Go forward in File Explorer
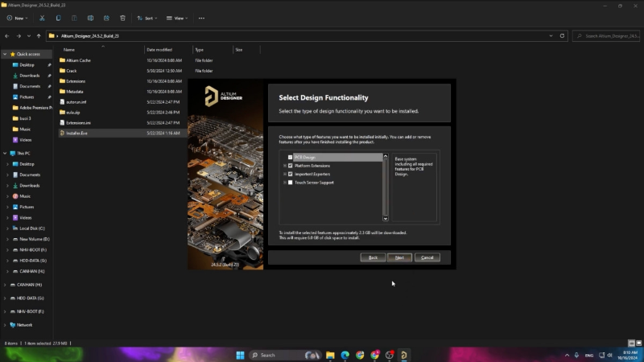This screenshot has height=362, width=644. [x=19, y=36]
